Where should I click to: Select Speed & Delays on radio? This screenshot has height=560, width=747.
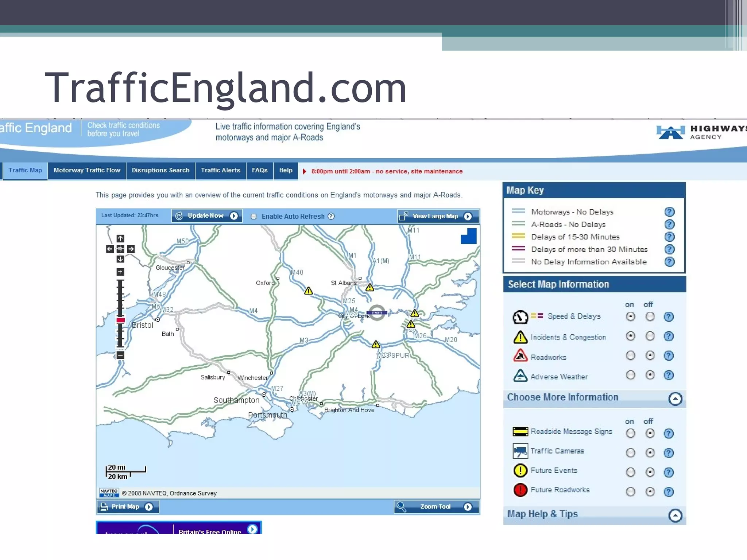click(x=631, y=316)
